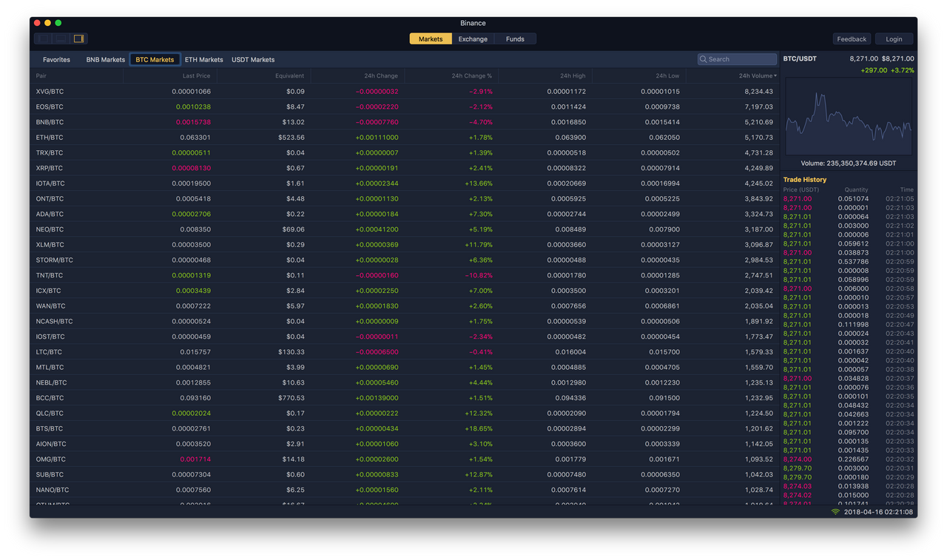
Task: Show BNB Markets
Action: (x=106, y=59)
